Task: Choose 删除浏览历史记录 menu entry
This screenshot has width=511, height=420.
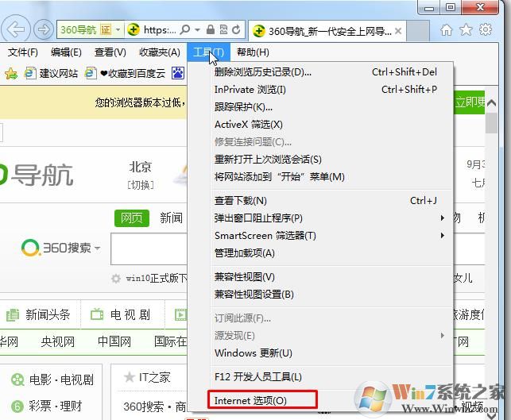Action: (262, 72)
